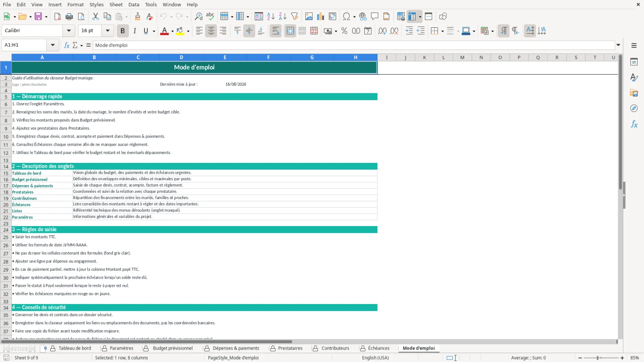644x362 pixels.
Task: Toggle Align Left button
Action: 199,31
